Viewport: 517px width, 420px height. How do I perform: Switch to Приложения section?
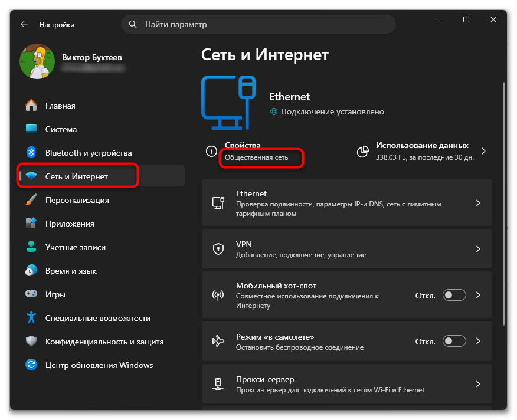coord(102,224)
